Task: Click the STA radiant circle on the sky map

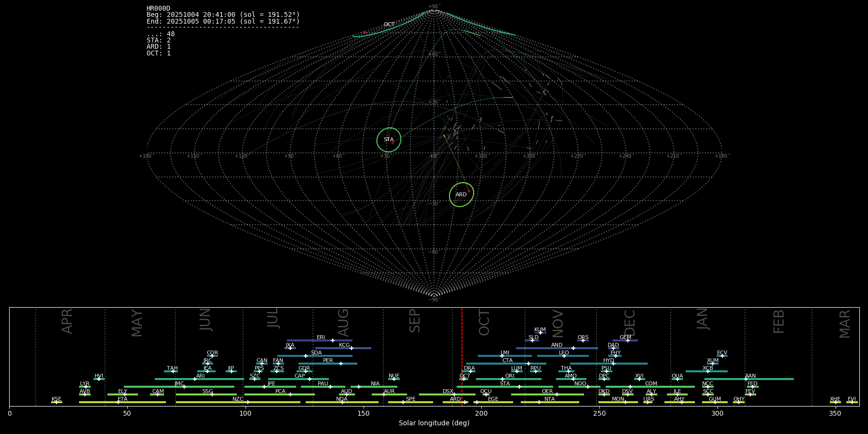Action: [x=389, y=140]
